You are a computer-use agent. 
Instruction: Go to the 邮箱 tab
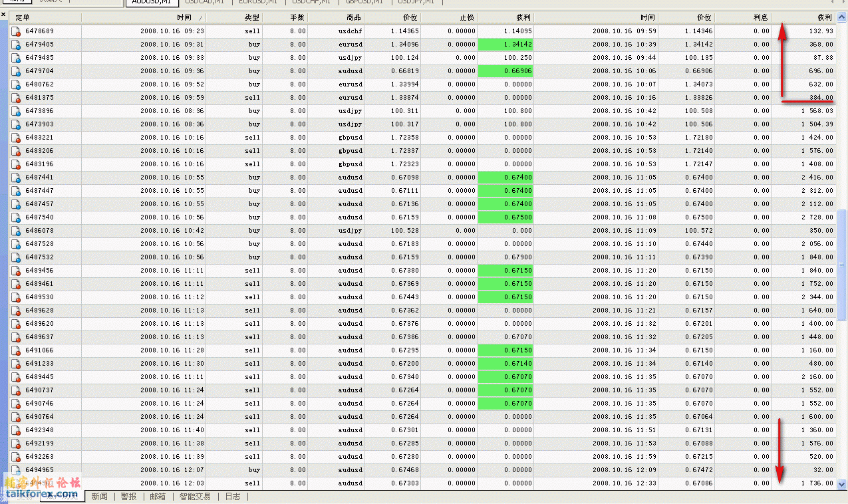coord(158,497)
